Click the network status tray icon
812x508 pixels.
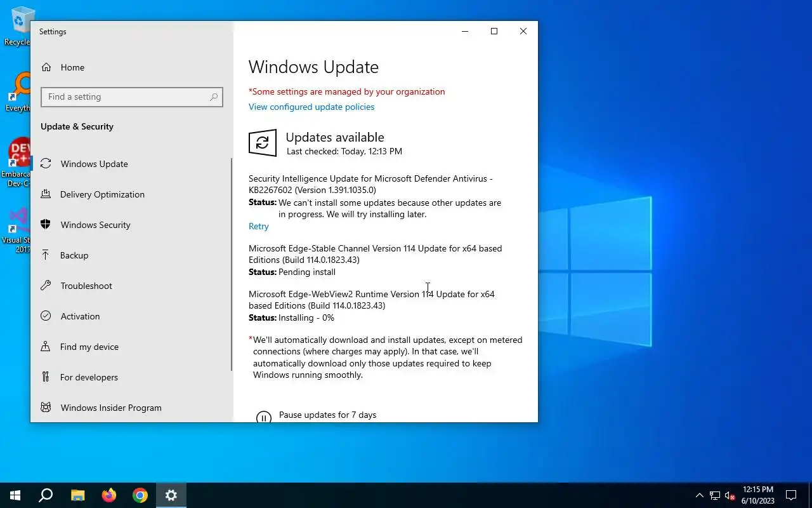coord(715,495)
